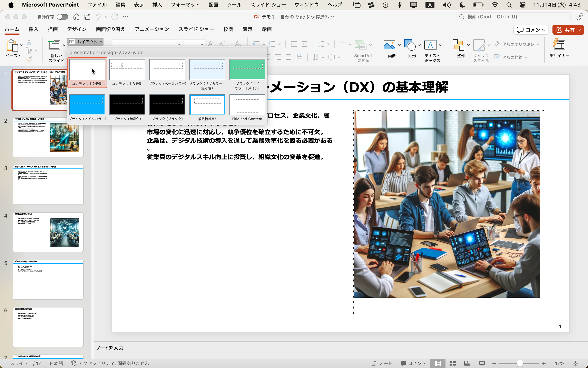Click the Undo arrow icon
The width and height of the screenshot is (588, 368).
pyautogui.click(x=98, y=17)
